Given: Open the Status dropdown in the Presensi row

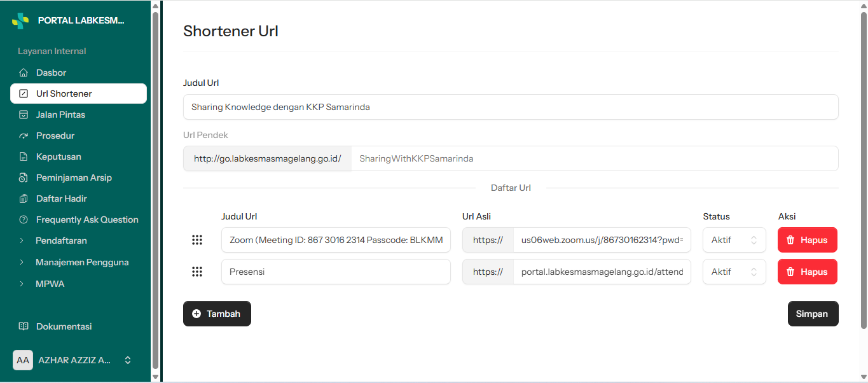Looking at the screenshot, I should (x=734, y=272).
